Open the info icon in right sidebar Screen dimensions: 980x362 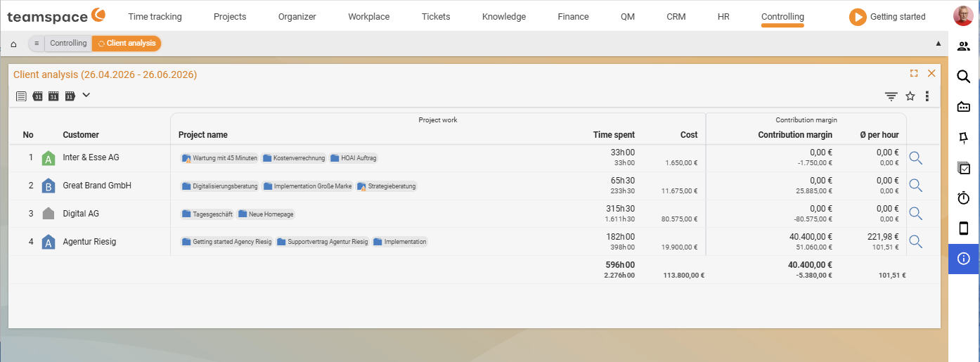click(x=964, y=259)
